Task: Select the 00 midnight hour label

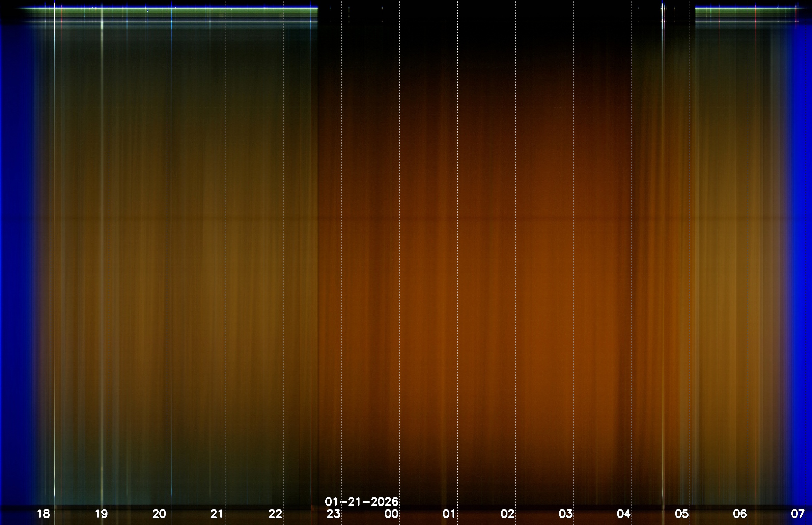Action: (x=392, y=514)
